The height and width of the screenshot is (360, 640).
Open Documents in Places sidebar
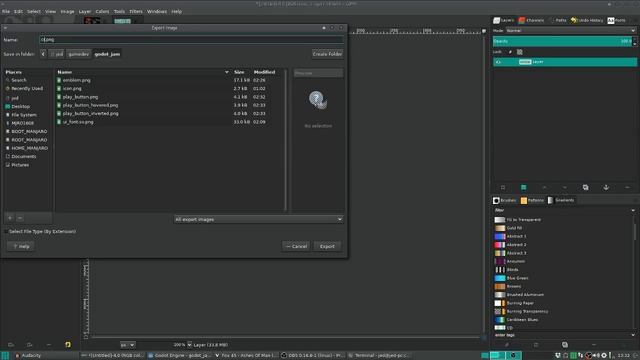(x=24, y=157)
